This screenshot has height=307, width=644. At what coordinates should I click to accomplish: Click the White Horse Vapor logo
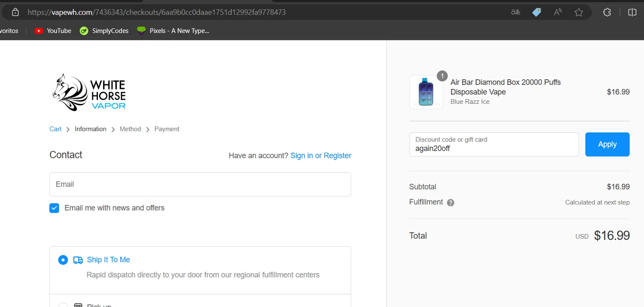click(89, 92)
